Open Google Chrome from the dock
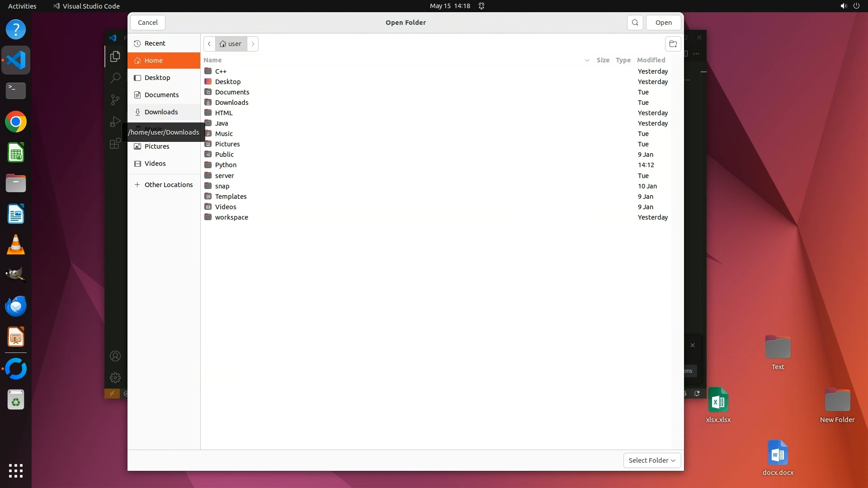The image size is (868, 488). click(16, 122)
